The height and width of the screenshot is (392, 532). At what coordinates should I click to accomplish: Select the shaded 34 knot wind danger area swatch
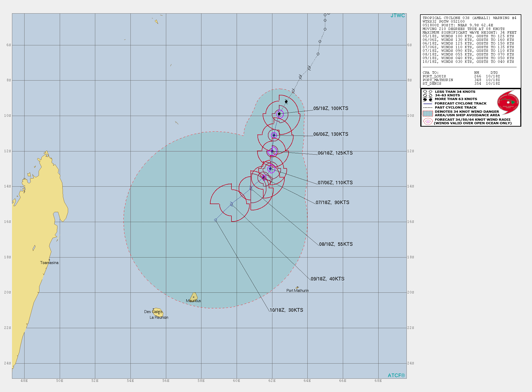pyautogui.click(x=428, y=113)
